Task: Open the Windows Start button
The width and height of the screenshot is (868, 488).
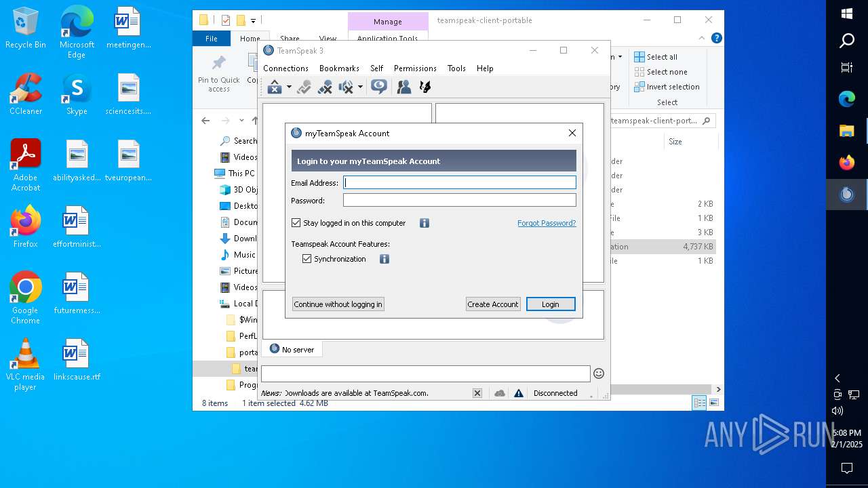Action: tap(847, 14)
